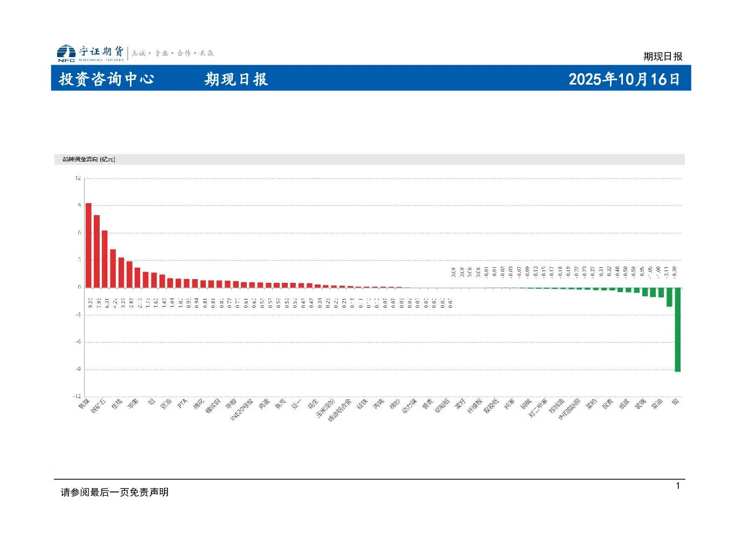Click the 丙烯 axis label
Screen dimensions: 756x535
pyautogui.click(x=379, y=404)
